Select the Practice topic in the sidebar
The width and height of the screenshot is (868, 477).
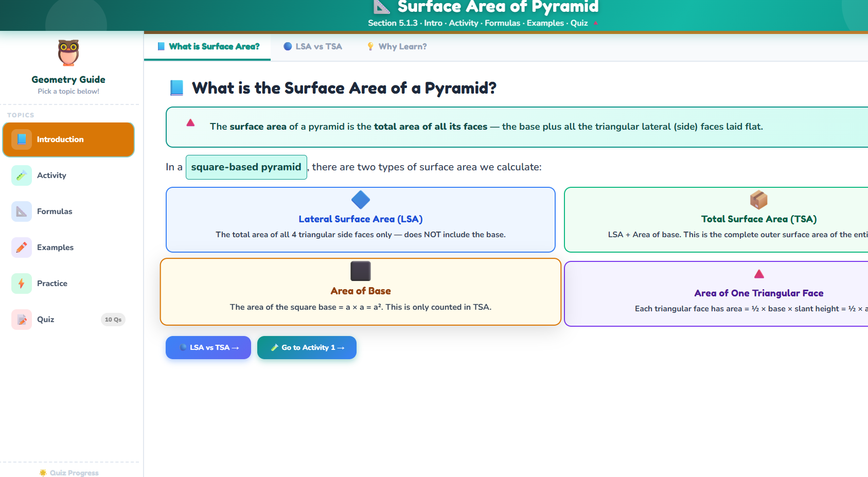(51, 283)
